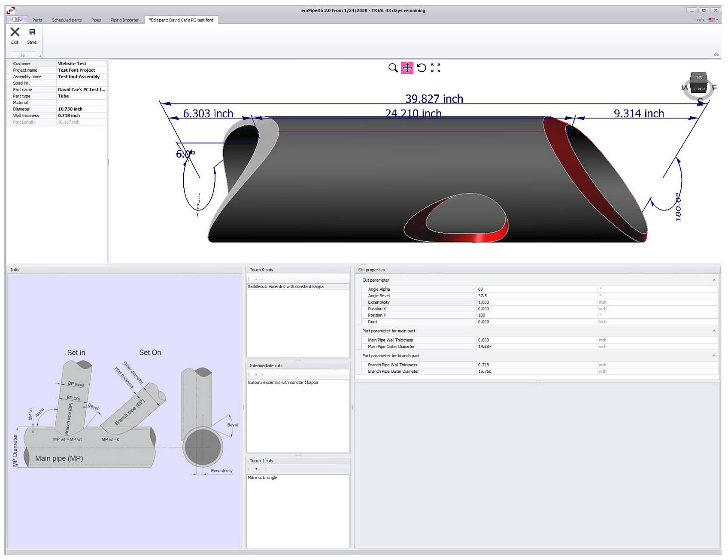This screenshot has width=728, height=560.
Task: Click the rotate view tool
Action: click(422, 68)
